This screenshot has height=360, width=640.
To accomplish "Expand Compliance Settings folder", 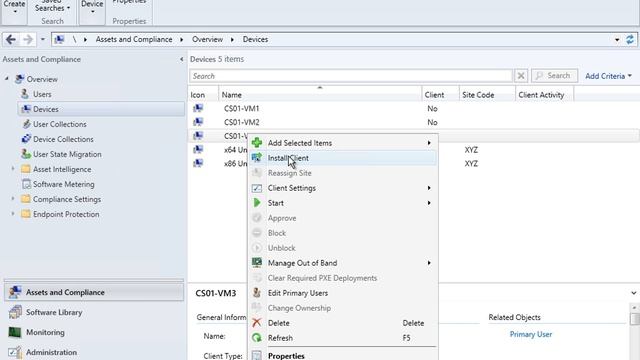I will 13,199.
